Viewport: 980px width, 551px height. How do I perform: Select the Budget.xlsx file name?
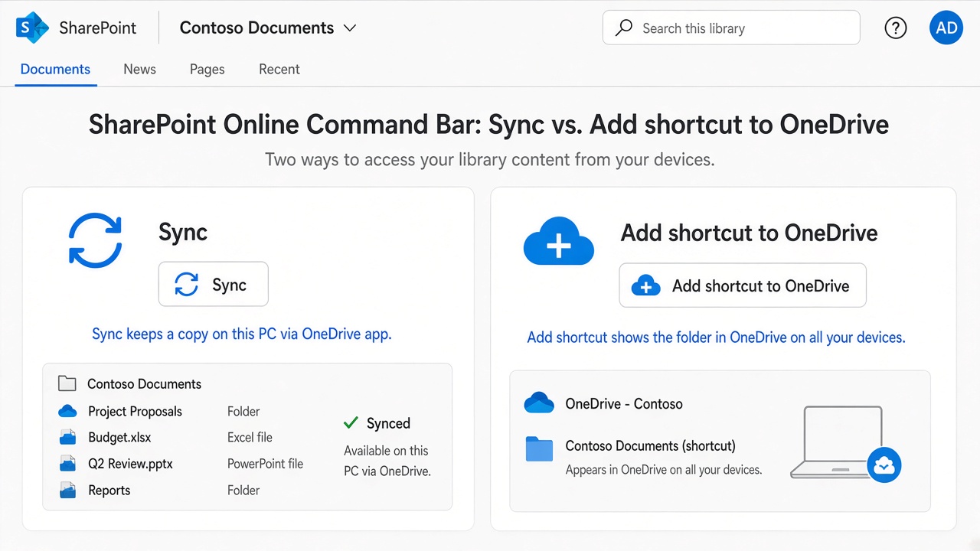(x=119, y=438)
